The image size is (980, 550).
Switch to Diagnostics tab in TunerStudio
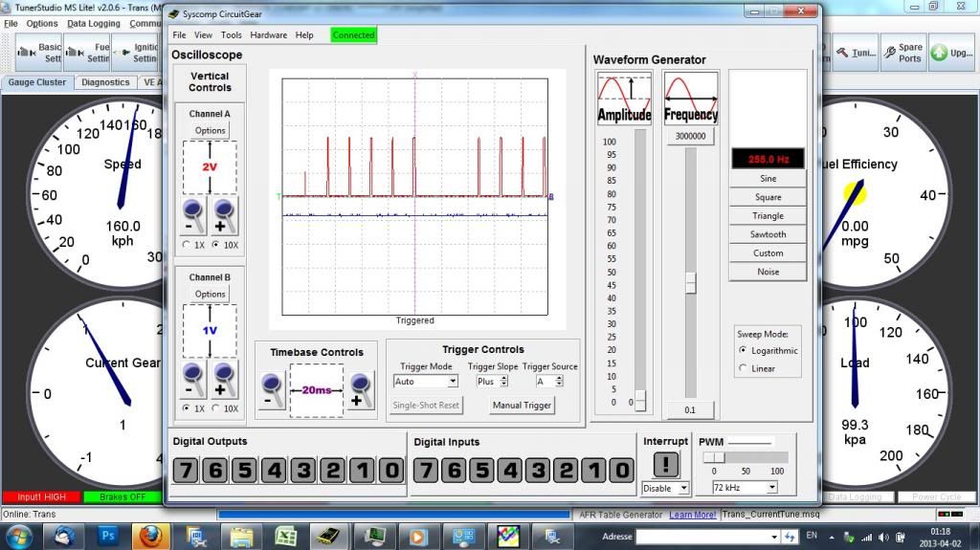[105, 82]
